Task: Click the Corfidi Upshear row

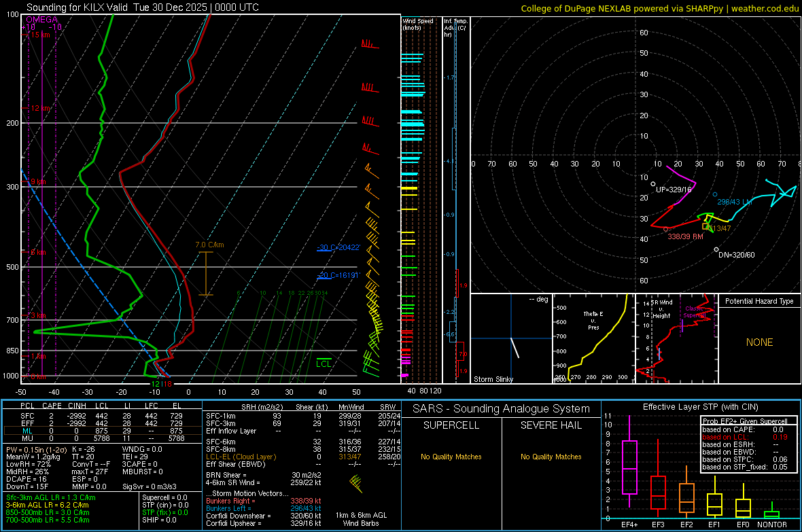Action: (x=264, y=523)
